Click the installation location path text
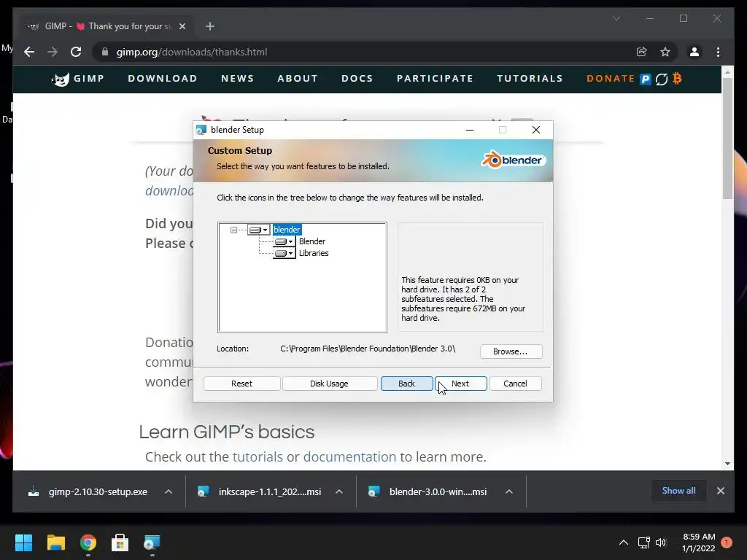Viewport: 747px width, 560px height. pos(368,349)
